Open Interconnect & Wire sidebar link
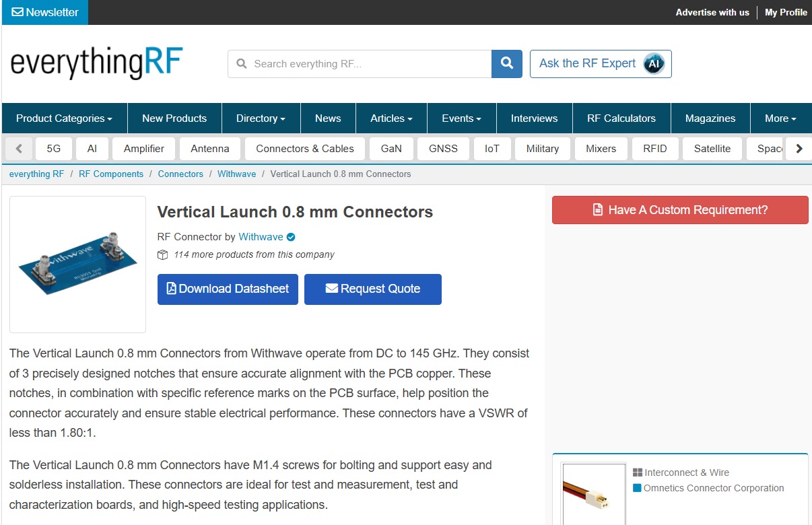The width and height of the screenshot is (812, 525). tap(687, 473)
